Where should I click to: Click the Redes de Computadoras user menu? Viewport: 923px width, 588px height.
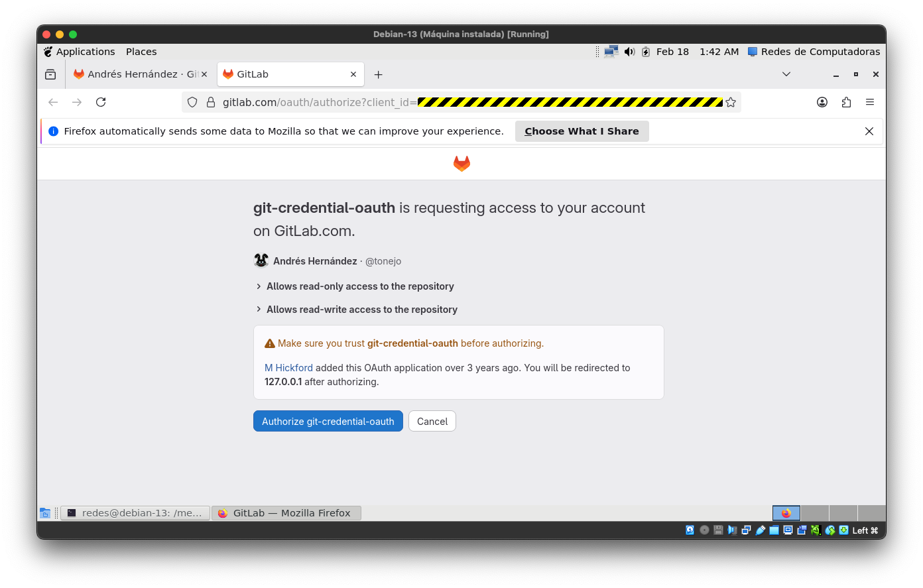click(x=814, y=52)
